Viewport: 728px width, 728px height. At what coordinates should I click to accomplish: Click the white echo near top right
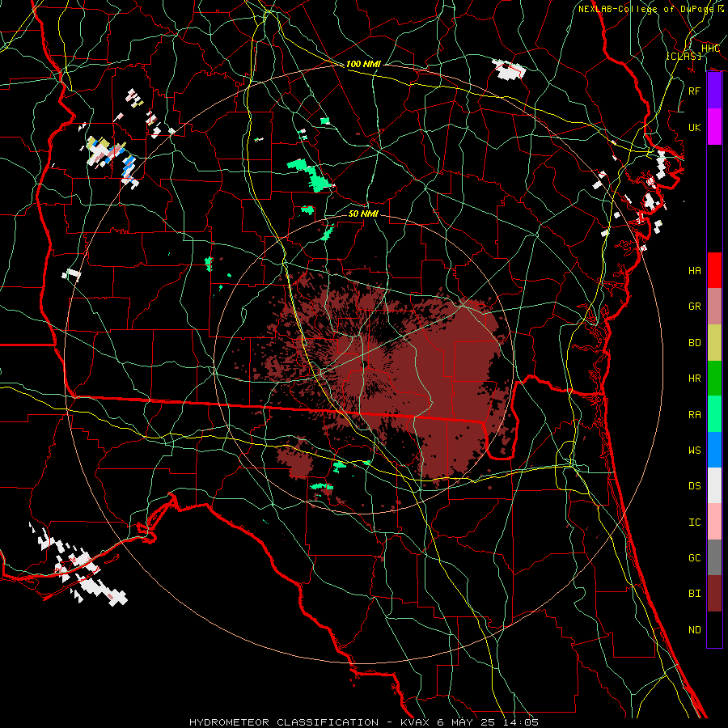509,70
